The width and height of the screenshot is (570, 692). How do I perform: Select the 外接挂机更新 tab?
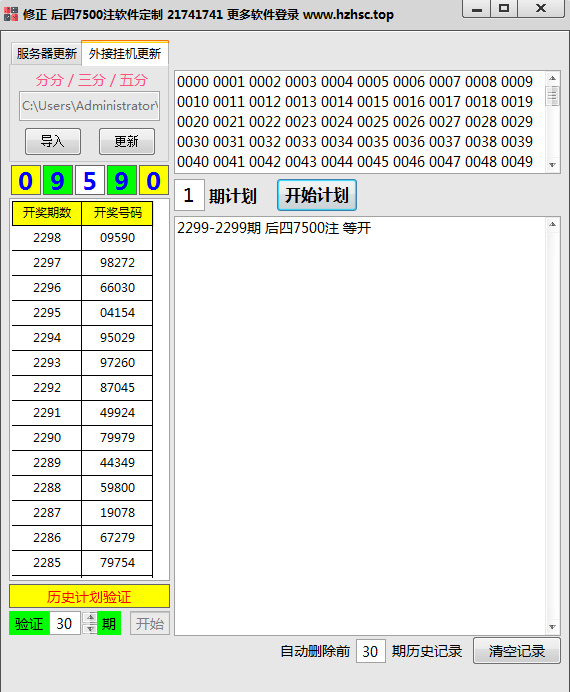click(125, 53)
